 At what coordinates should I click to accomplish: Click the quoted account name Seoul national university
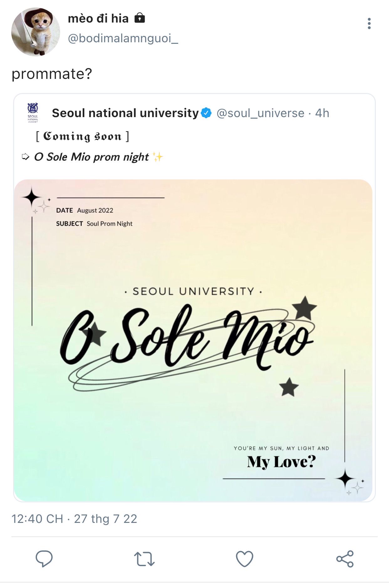tap(125, 113)
